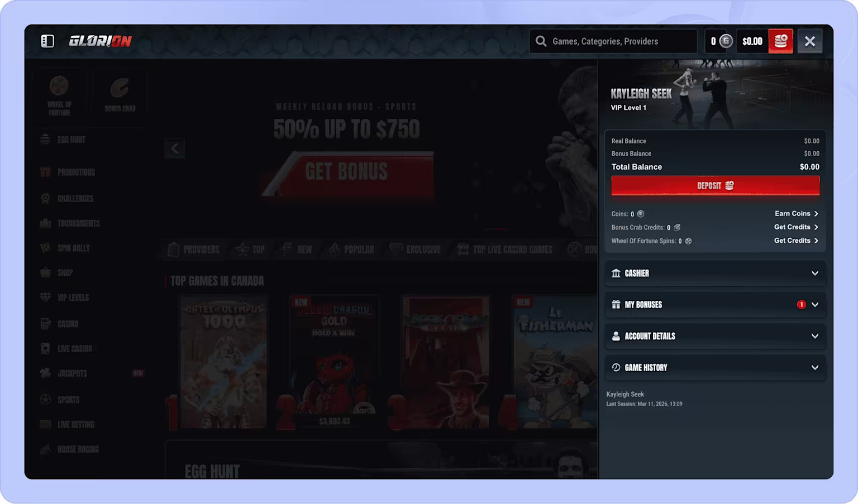Select the Exclusive category tab

click(x=415, y=249)
